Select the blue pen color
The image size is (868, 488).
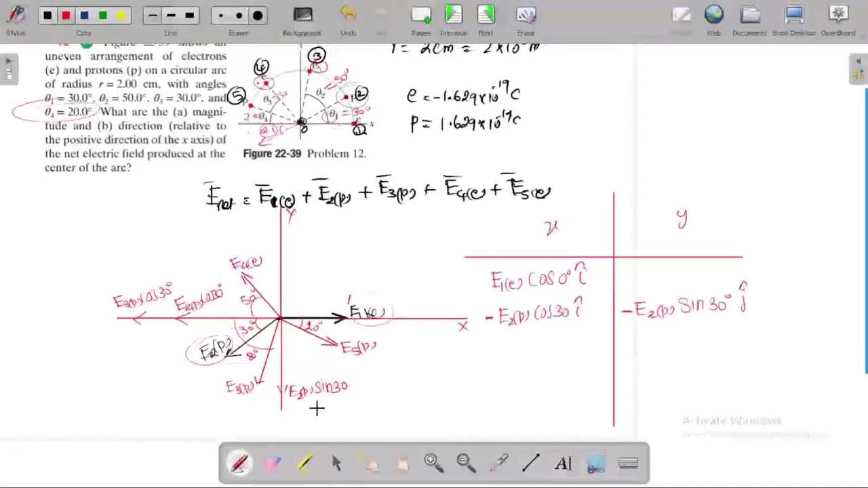click(84, 16)
